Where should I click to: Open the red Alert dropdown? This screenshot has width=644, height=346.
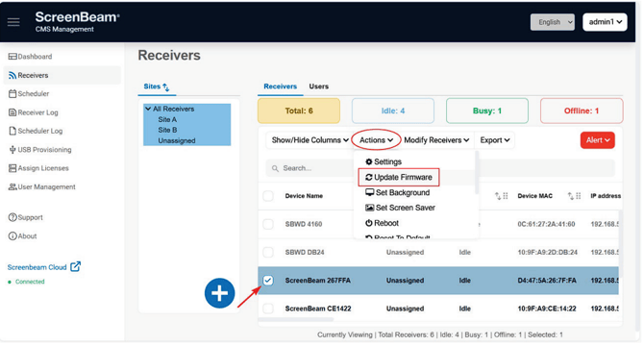597,140
